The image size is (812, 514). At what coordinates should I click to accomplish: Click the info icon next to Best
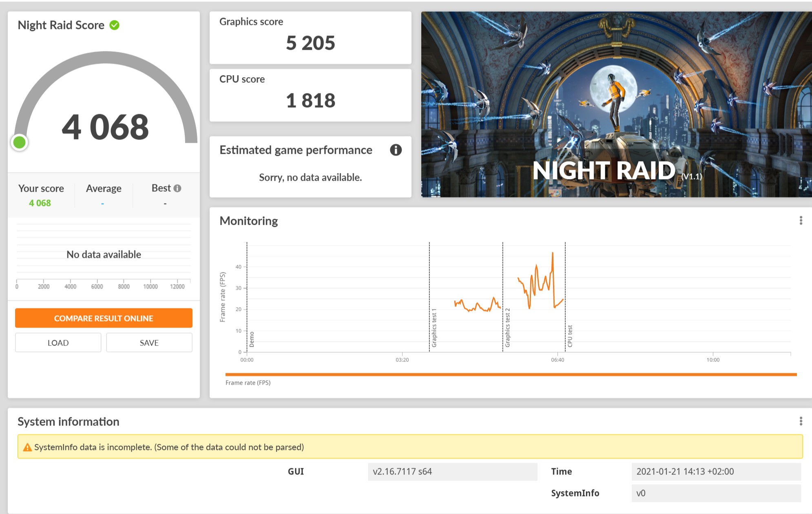coord(177,188)
